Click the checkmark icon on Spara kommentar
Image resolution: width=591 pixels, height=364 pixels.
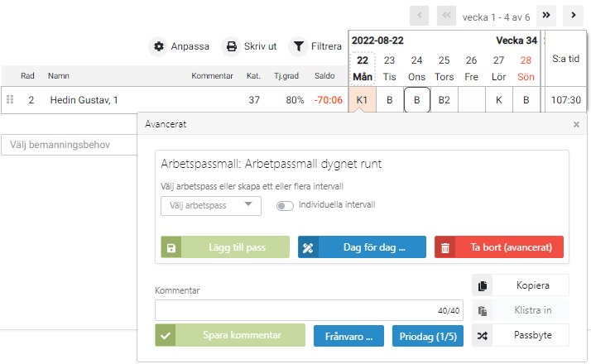click(166, 335)
